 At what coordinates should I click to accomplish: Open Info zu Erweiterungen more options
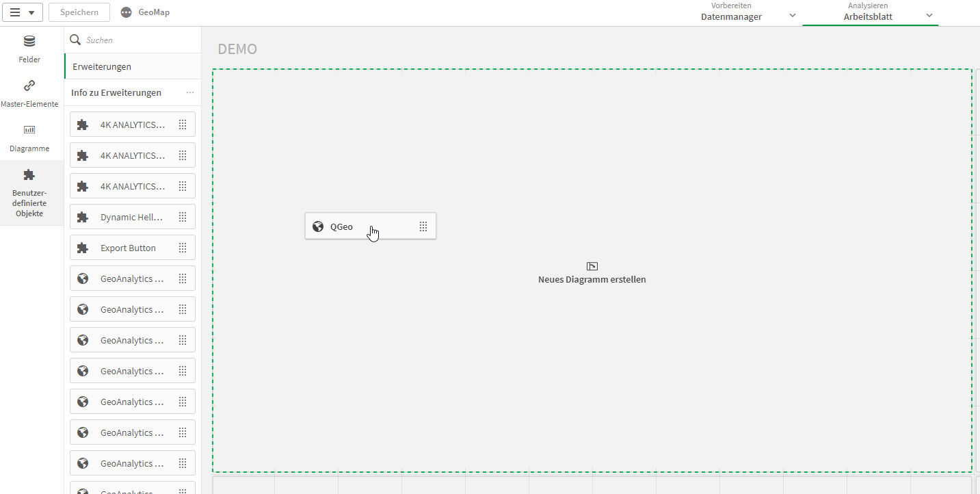(190, 92)
